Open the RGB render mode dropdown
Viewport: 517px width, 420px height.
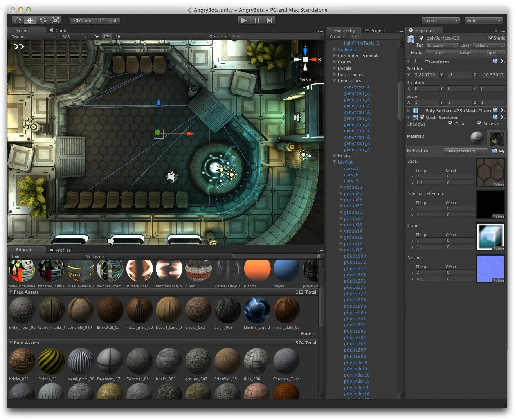(74, 36)
